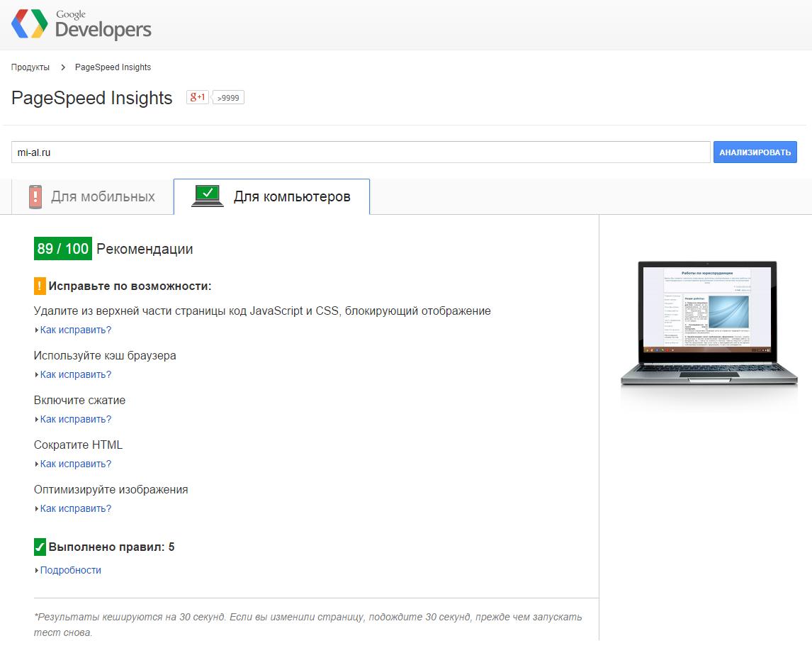Click the Выполнено правил: 5 text
812x670 pixels.
111,547
